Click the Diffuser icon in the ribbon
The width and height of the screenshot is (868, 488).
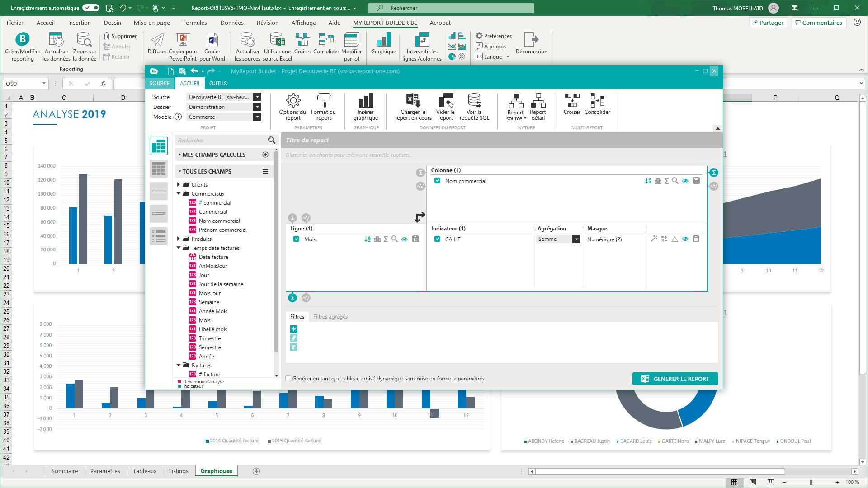[x=156, y=45]
